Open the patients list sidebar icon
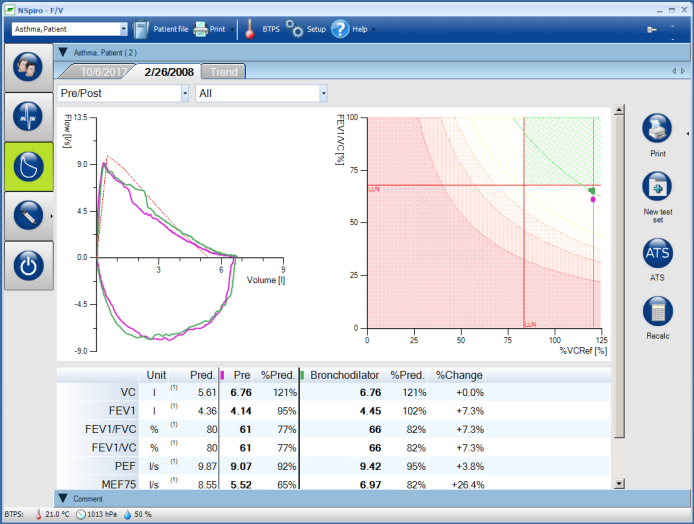 [x=27, y=68]
